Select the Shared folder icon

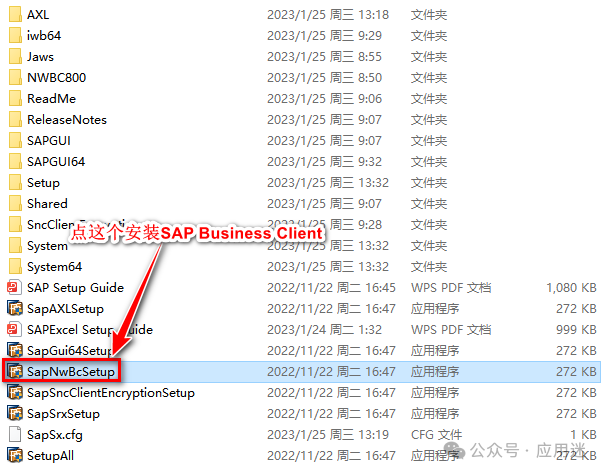point(15,203)
